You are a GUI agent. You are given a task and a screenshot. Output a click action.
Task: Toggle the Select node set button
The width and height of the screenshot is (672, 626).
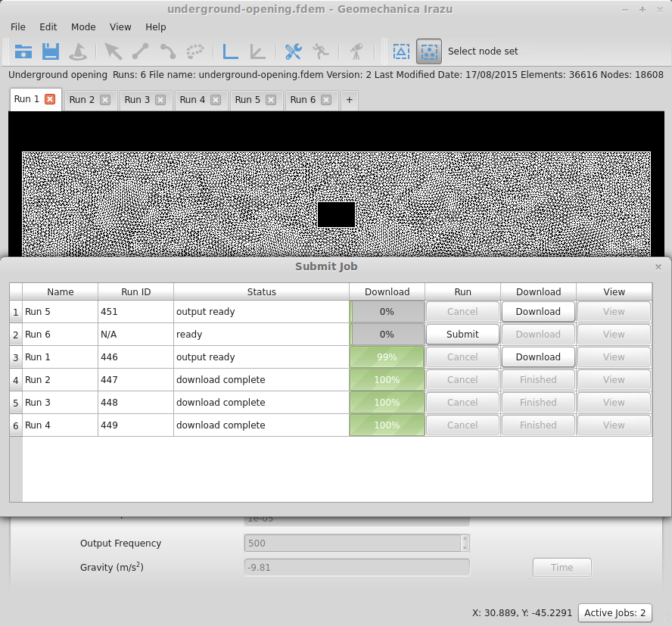428,51
